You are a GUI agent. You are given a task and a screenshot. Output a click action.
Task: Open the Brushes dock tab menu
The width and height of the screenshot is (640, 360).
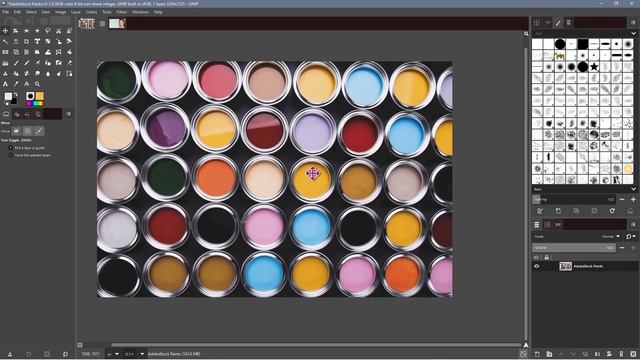click(633, 22)
